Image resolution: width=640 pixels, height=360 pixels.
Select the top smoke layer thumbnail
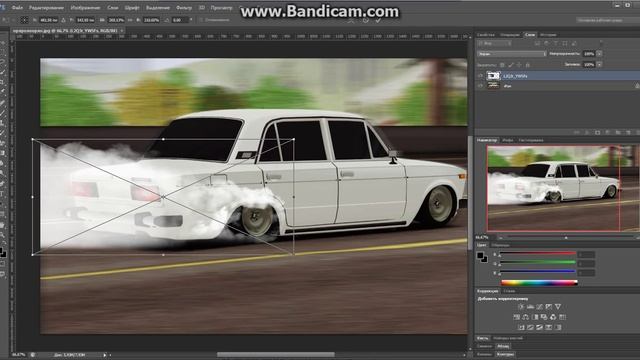tap(493, 76)
